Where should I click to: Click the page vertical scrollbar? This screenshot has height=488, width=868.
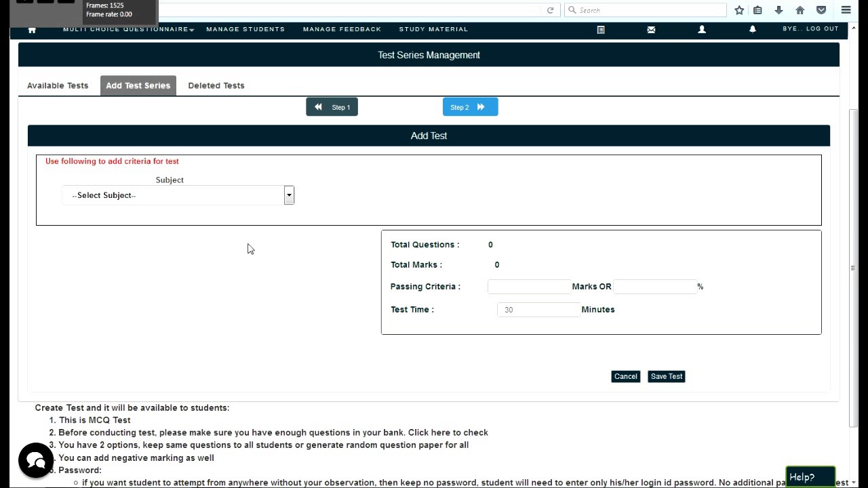(x=853, y=268)
